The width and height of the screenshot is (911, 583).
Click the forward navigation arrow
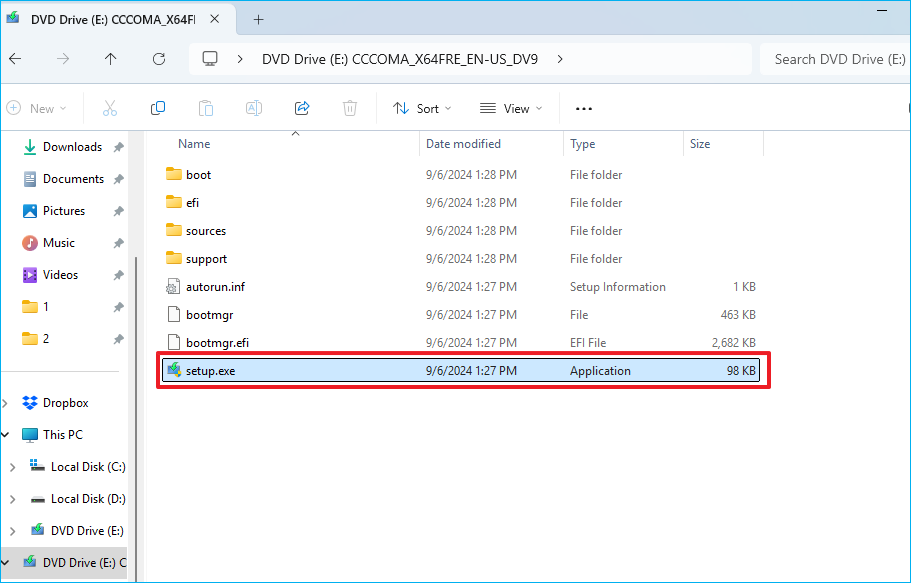(x=63, y=59)
